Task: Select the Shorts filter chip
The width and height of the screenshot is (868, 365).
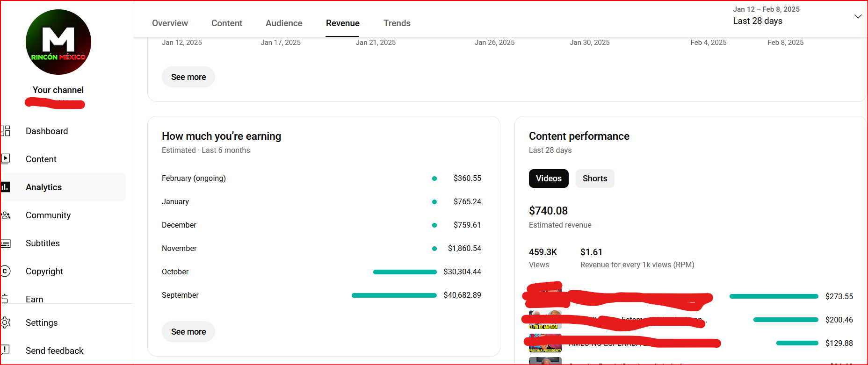Action: (x=595, y=179)
